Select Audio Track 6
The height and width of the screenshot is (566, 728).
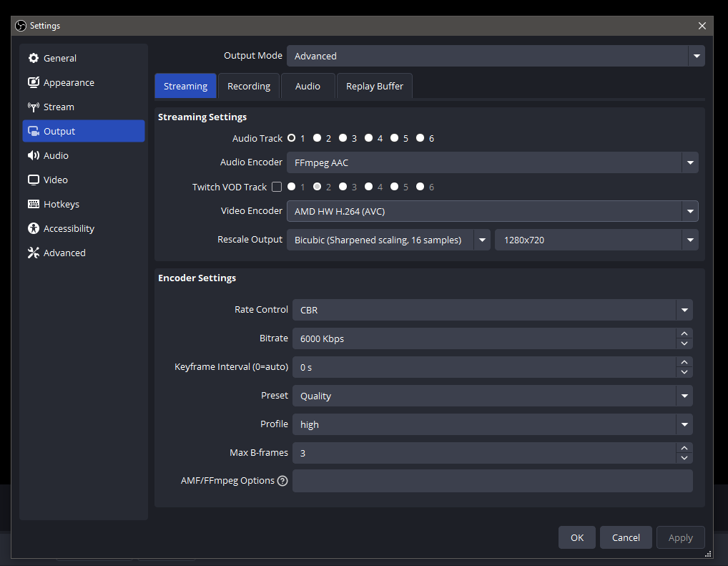pyautogui.click(x=420, y=138)
